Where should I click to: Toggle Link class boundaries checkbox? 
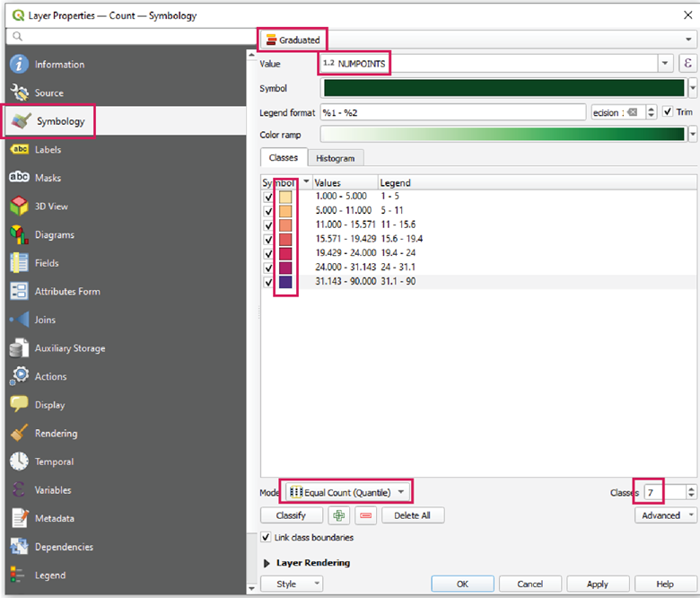(x=267, y=538)
